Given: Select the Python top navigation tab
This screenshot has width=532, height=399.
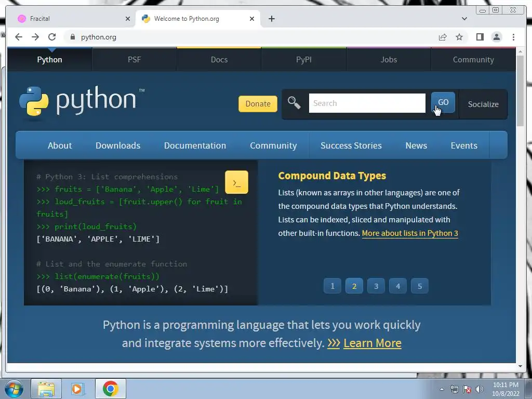Looking at the screenshot, I should pyautogui.click(x=49, y=60).
